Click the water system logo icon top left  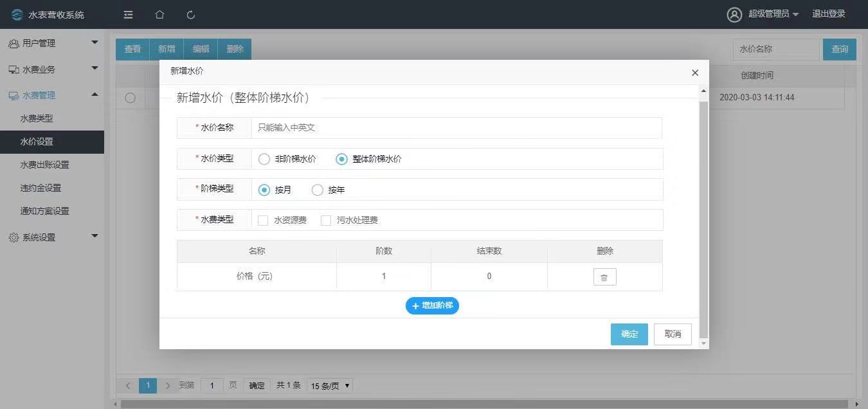pyautogui.click(x=17, y=14)
